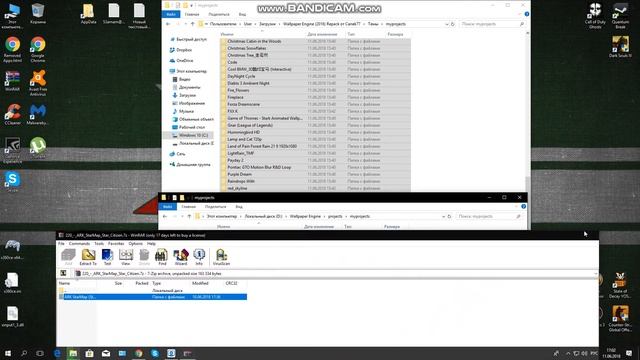The image size is (640, 360).
Task: Click the WinRAR Test archive icon
Action: 107,257
